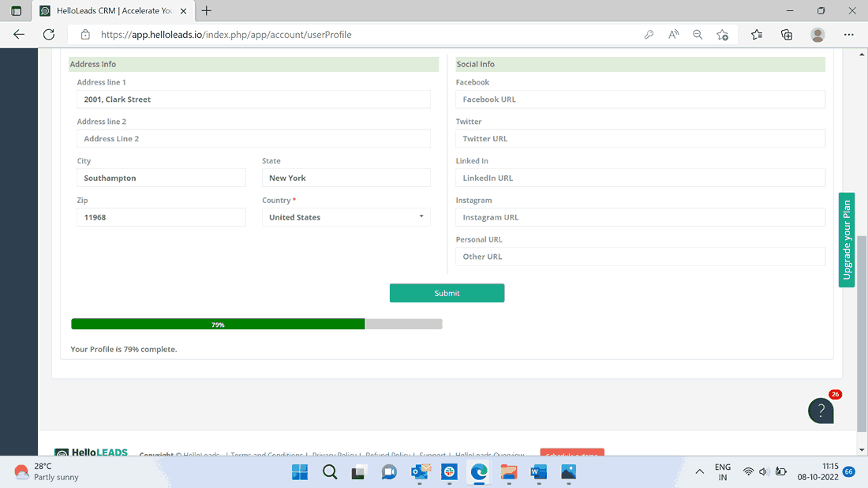This screenshot has width=868, height=488.
Task: Open Windows Start menu
Action: point(300,472)
